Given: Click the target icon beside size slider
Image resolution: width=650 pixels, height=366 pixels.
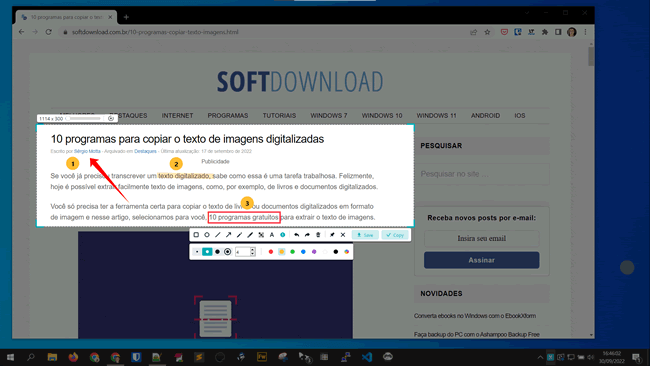Looking at the screenshot, I should [x=111, y=119].
